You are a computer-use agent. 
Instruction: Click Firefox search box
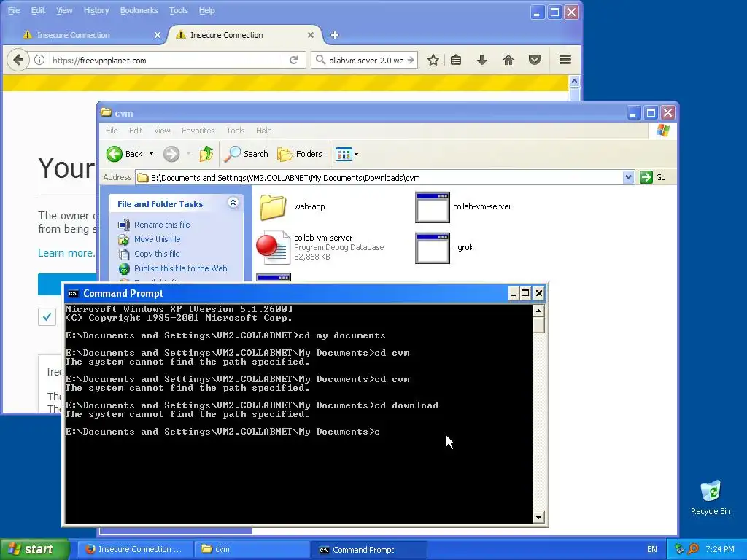(366, 60)
